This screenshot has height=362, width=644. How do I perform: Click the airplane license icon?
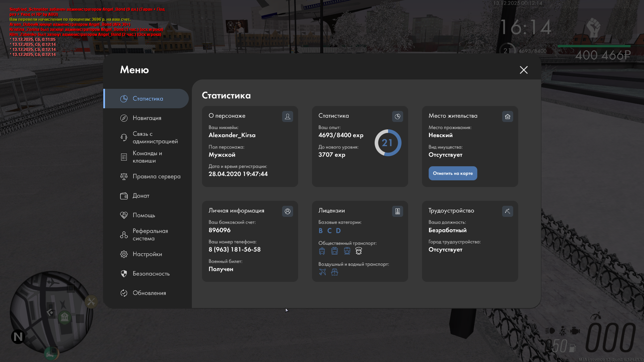coord(322,272)
